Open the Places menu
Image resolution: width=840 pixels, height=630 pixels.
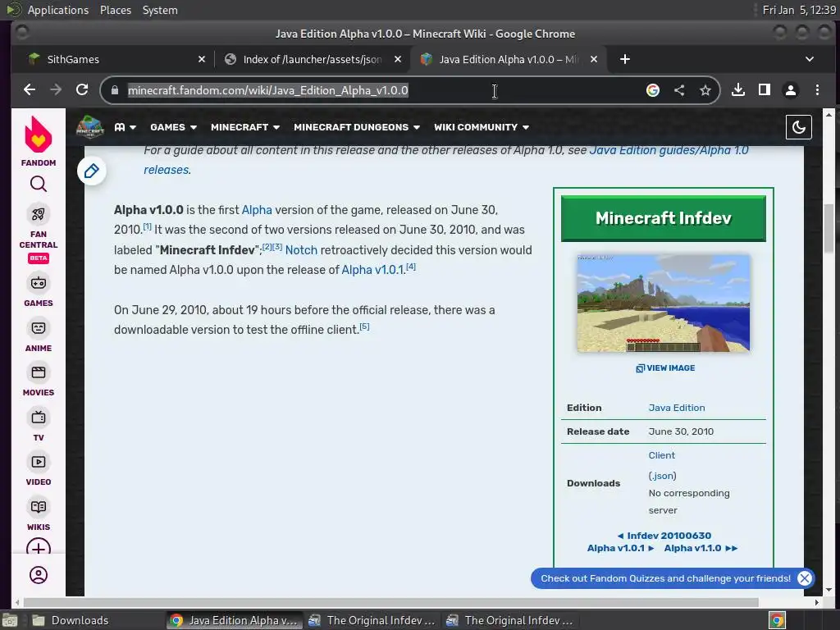(115, 10)
